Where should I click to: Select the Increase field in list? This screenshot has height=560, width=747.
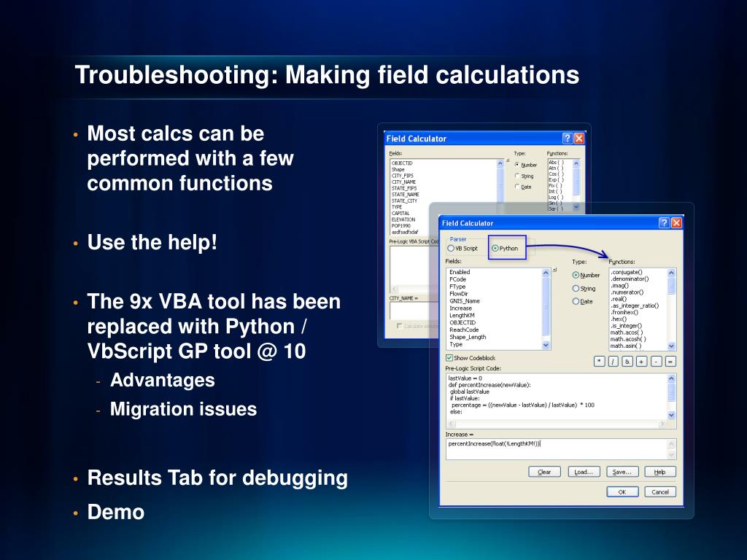(x=461, y=308)
